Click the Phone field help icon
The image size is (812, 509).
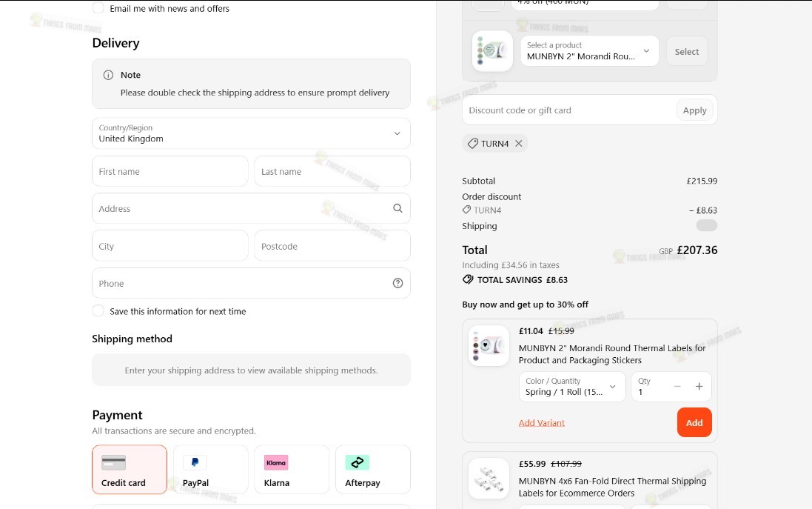[x=397, y=283]
